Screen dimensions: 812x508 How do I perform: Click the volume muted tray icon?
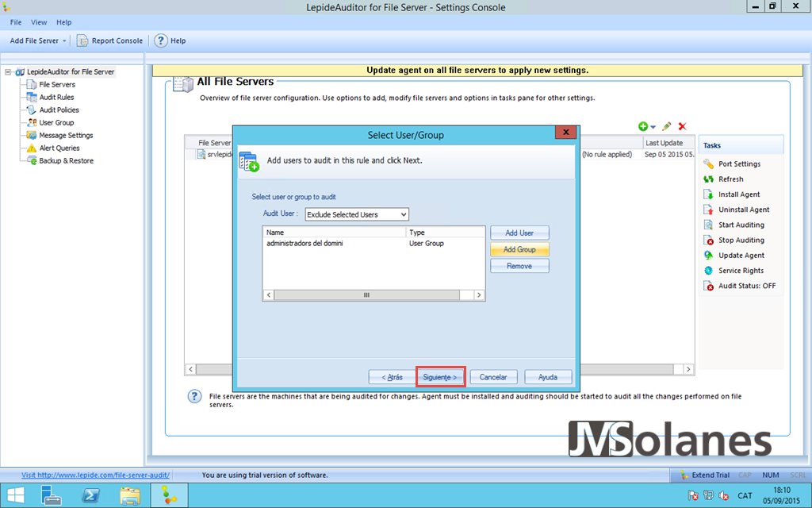[724, 495]
